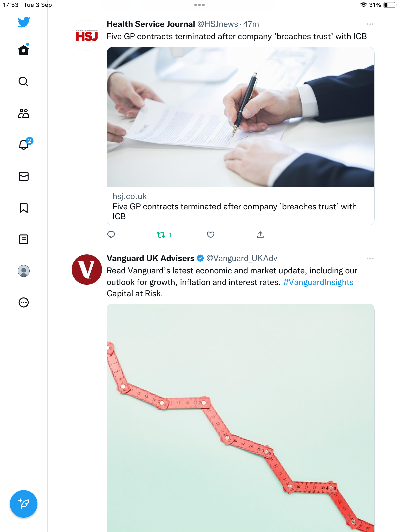The width and height of the screenshot is (399, 532).
Task: Reply to the HSJ tweet
Action: click(x=111, y=235)
